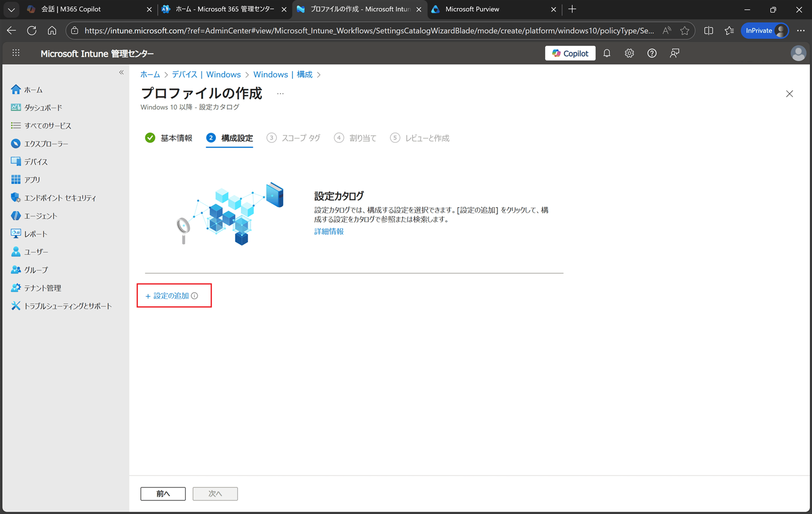Open the エクスプローラー icon
Image resolution: width=812 pixels, height=514 pixels.
tap(16, 143)
